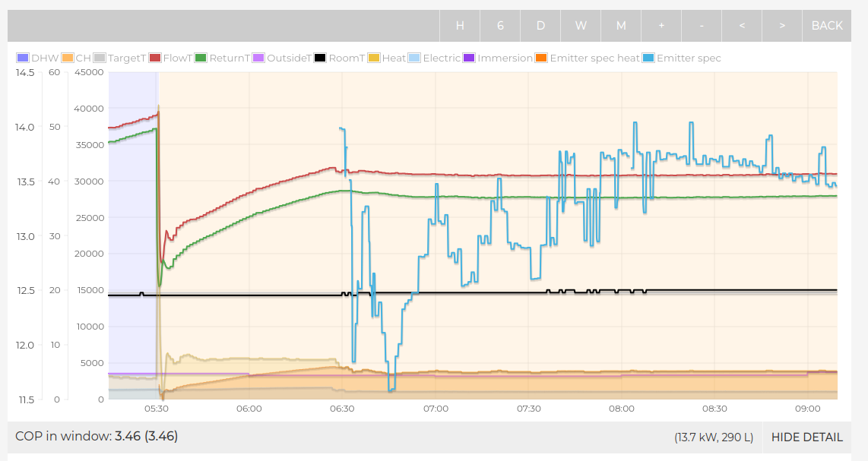Image resolution: width=868 pixels, height=461 pixels.
Task: Zoom in with the plus button
Action: [x=661, y=26]
